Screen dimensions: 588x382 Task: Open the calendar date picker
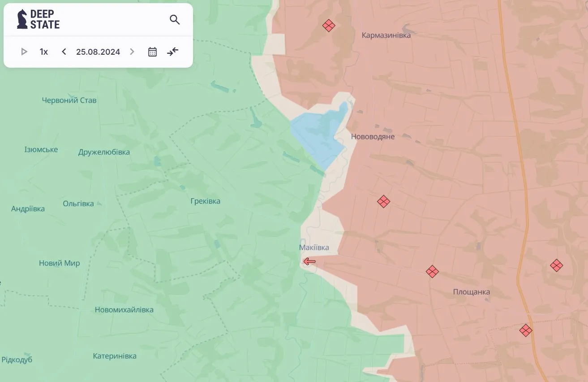(x=152, y=52)
